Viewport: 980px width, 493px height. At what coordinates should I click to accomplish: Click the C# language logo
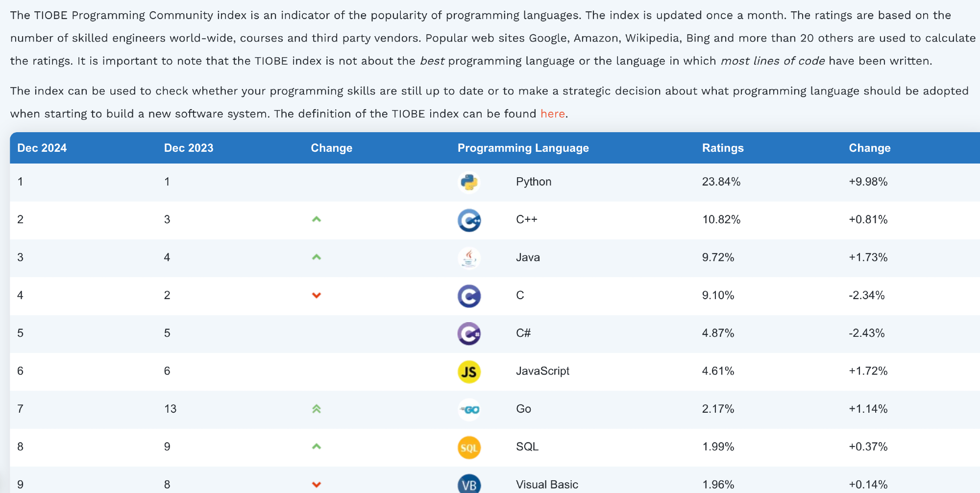tap(469, 334)
